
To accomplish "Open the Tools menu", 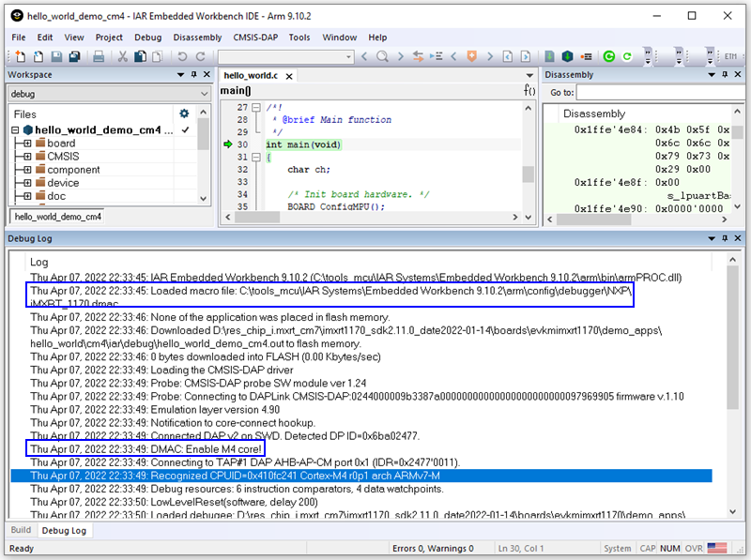I will [x=299, y=38].
